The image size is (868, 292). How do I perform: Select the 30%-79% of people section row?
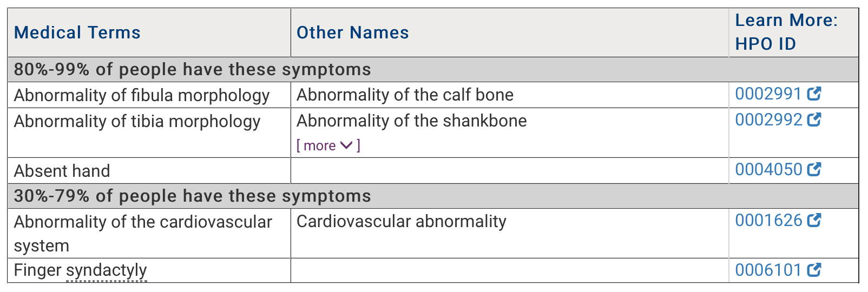[x=192, y=196]
